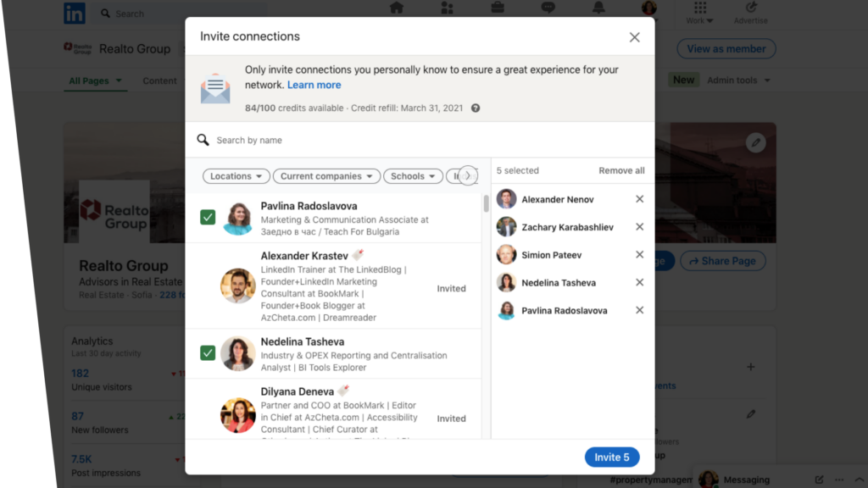The image size is (868, 488).
Task: Click the pencil edit icon in right sidebar
Action: point(751,413)
